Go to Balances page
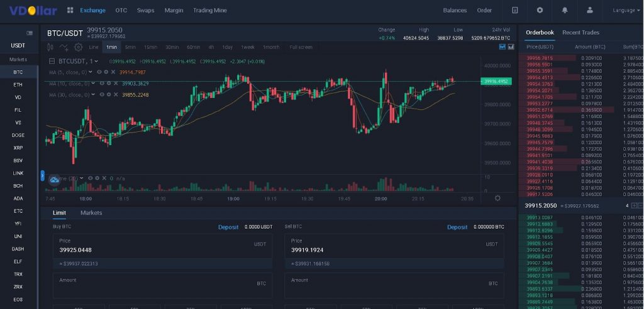This screenshot has height=309, width=644. (x=455, y=10)
